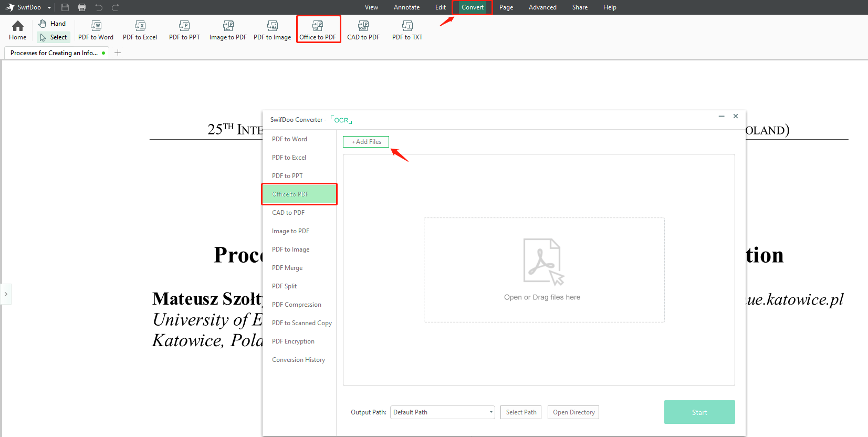
Task: Click the Start conversion button
Action: coord(699,412)
